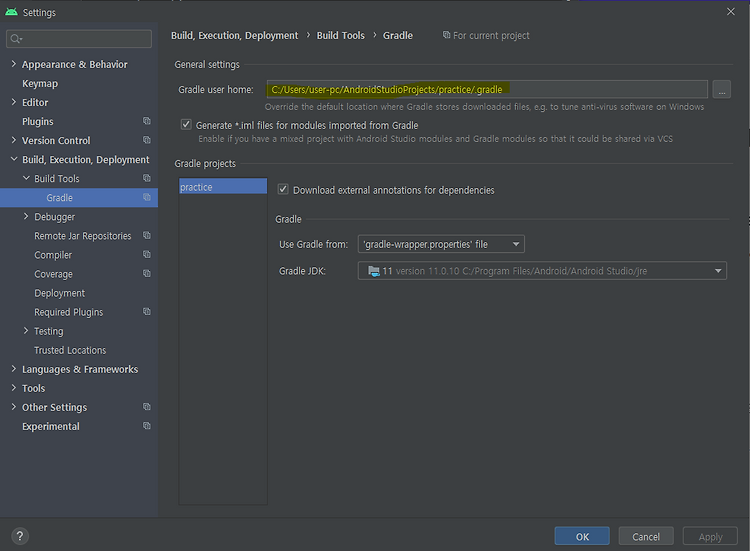Expand the Tools section
The image size is (750, 551).
pos(13,388)
